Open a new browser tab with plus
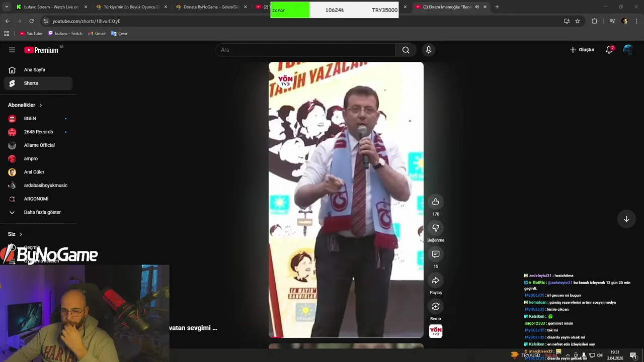Viewport: 644px width, 362px height. (x=497, y=7)
